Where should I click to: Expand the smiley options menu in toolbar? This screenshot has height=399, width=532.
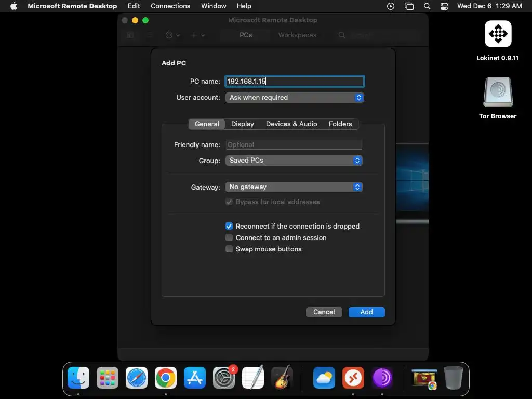(x=172, y=35)
